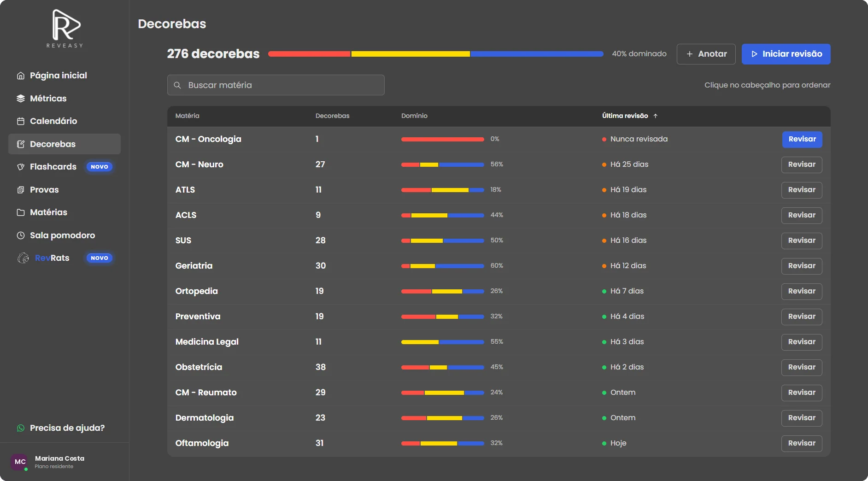Click the Obstetrícia subject name
This screenshot has width=868, height=481.
click(199, 367)
